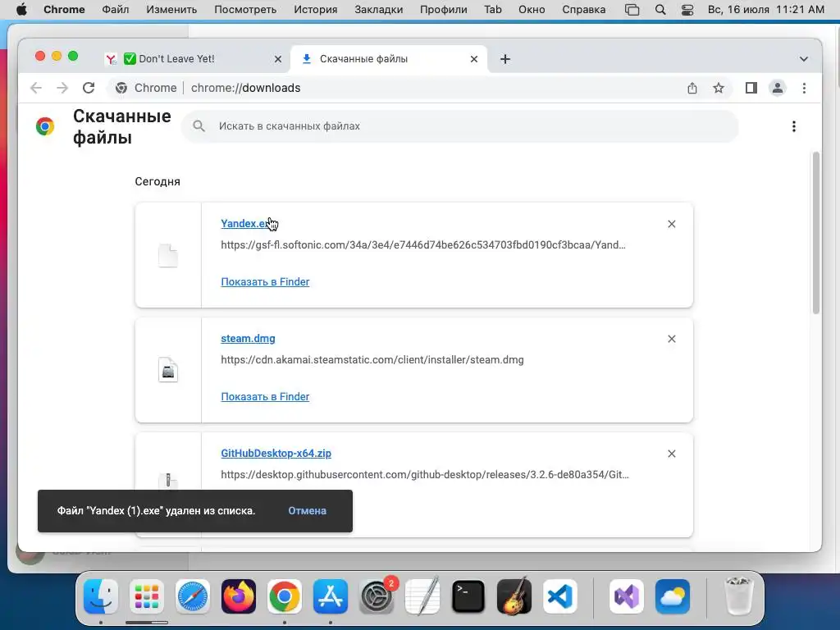Open the cloud weather app in Dock
840x630 pixels.
coord(673,596)
